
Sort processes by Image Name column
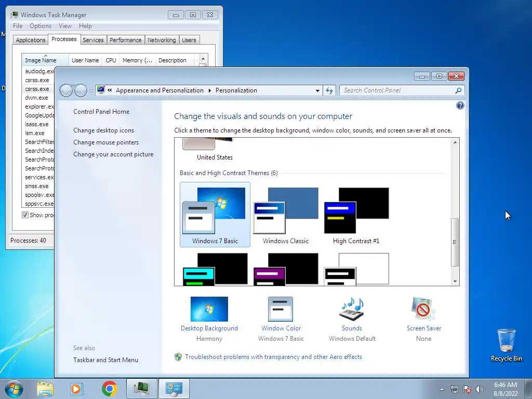[x=45, y=60]
